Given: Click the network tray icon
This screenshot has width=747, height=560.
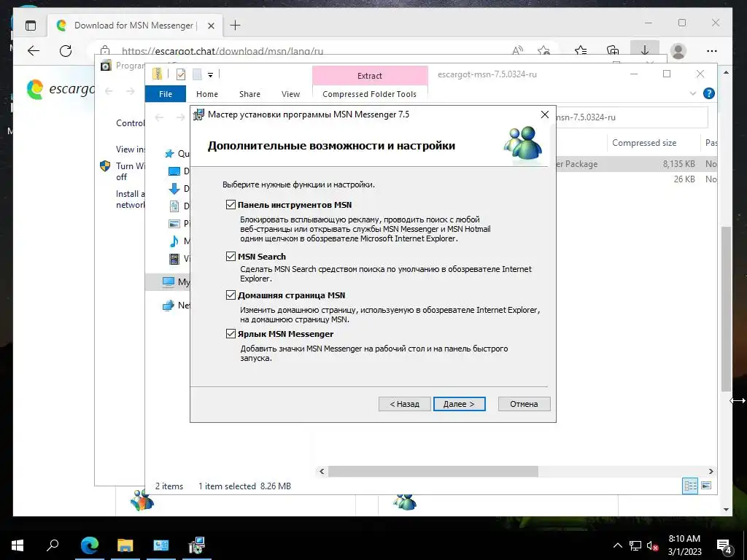Looking at the screenshot, I should (x=635, y=545).
